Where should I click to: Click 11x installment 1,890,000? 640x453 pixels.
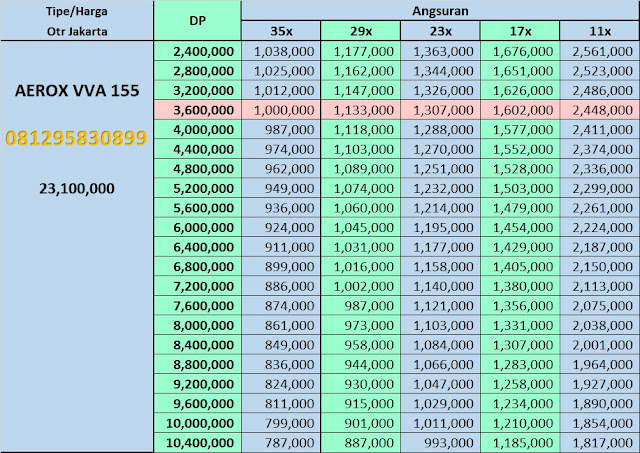tap(600, 404)
